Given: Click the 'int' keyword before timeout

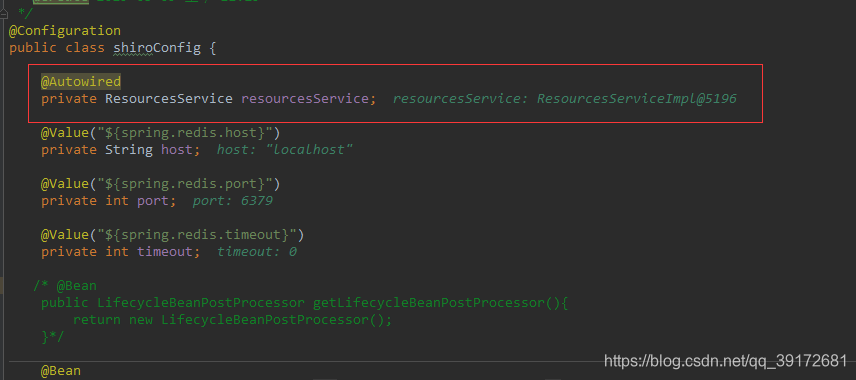Looking at the screenshot, I should (117, 252).
